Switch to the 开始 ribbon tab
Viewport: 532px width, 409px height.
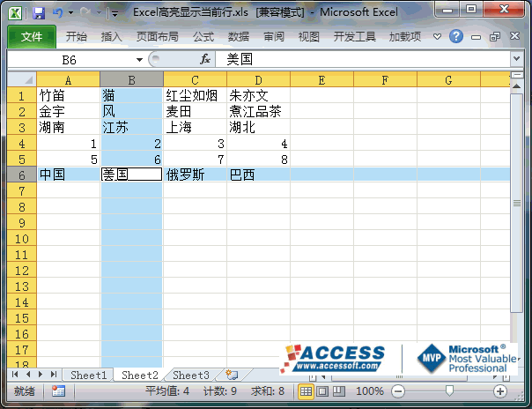77,36
